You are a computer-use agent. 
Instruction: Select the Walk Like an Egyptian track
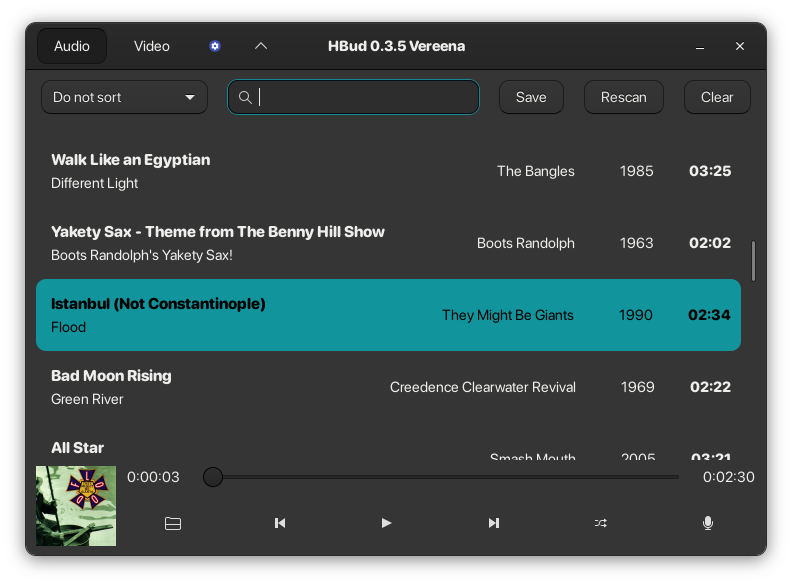tap(388, 171)
